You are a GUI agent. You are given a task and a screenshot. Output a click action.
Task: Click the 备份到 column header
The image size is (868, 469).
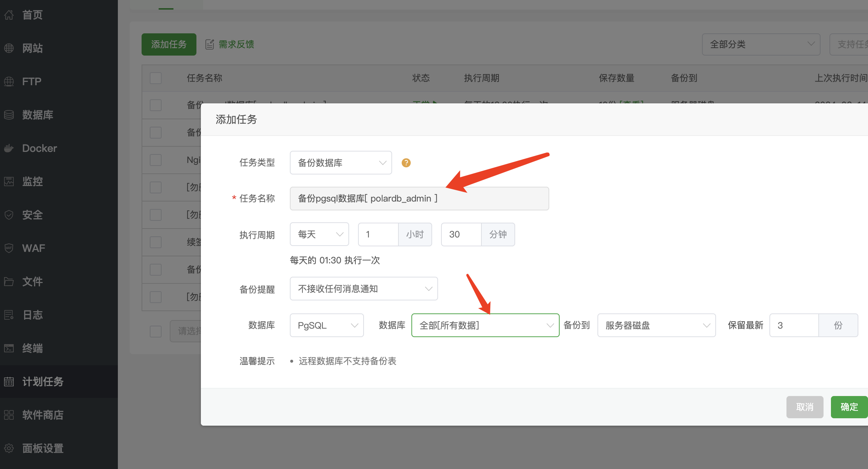click(x=684, y=78)
